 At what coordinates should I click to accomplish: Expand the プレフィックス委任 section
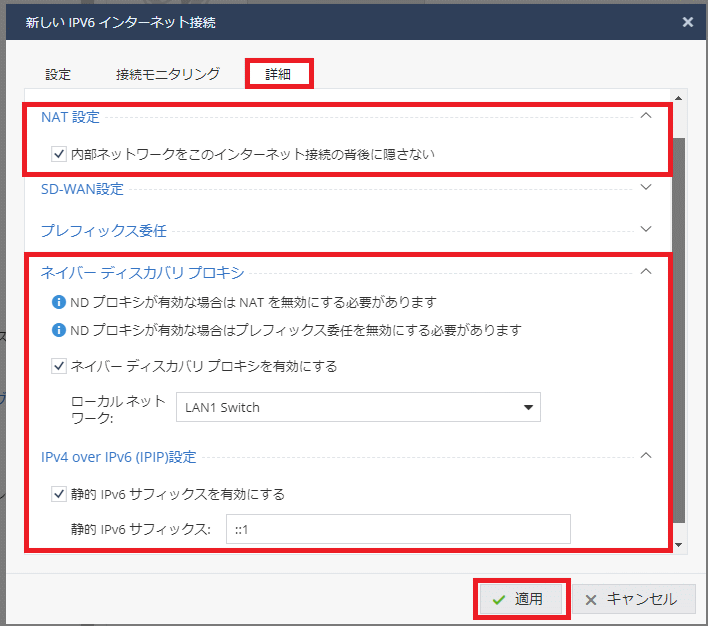645,230
